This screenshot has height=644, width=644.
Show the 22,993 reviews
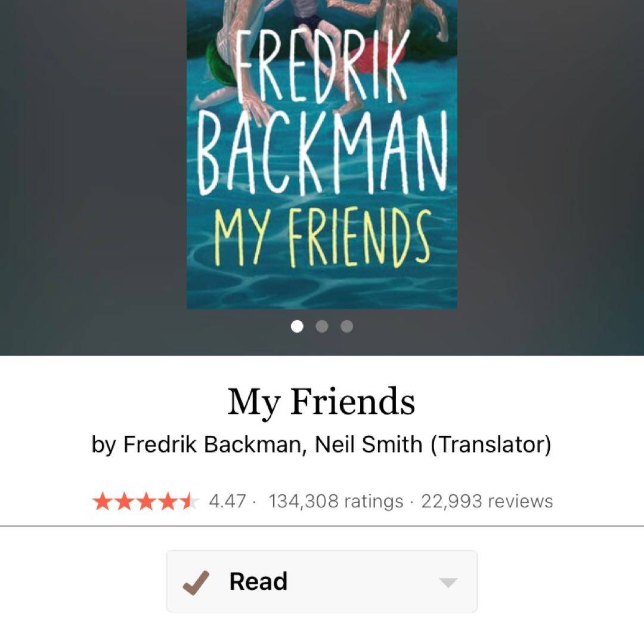point(487,501)
